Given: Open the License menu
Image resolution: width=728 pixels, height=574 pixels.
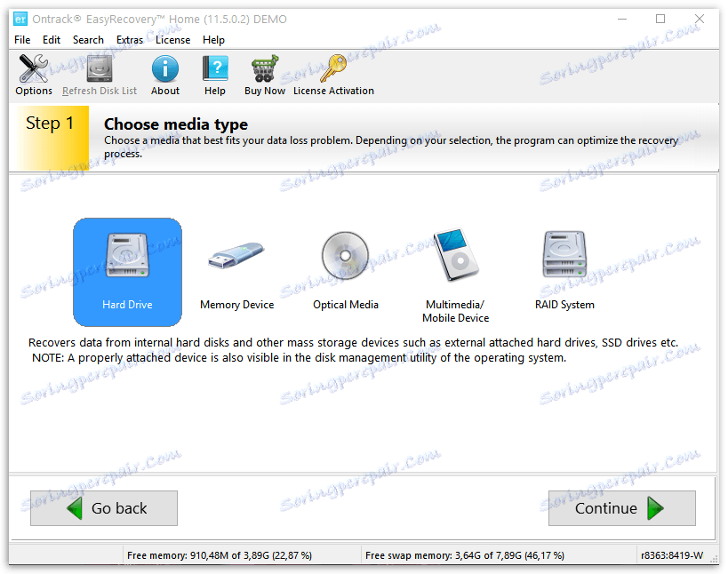Looking at the screenshot, I should point(172,39).
